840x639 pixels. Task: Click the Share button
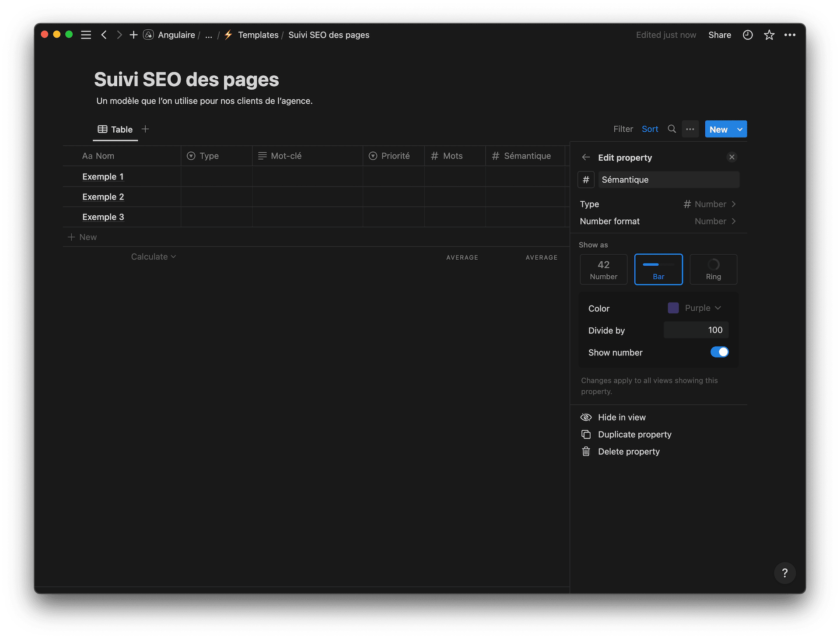[x=719, y=35]
